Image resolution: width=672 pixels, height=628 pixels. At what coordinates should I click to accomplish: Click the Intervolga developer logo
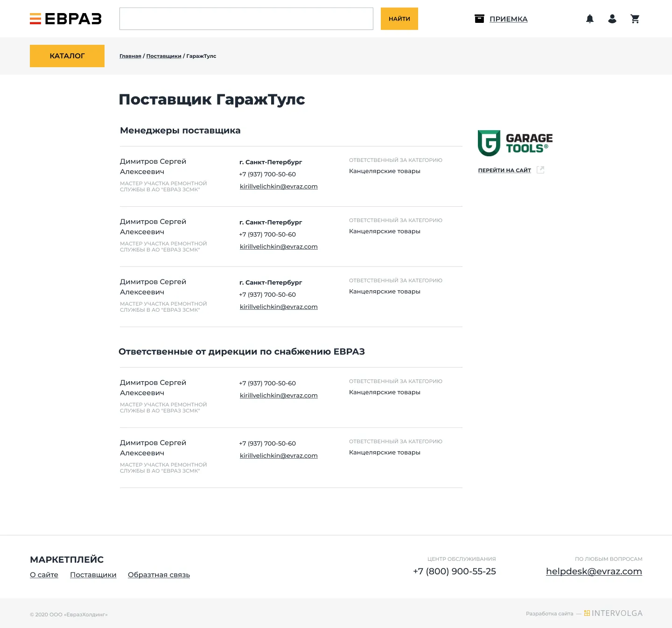coord(613,613)
